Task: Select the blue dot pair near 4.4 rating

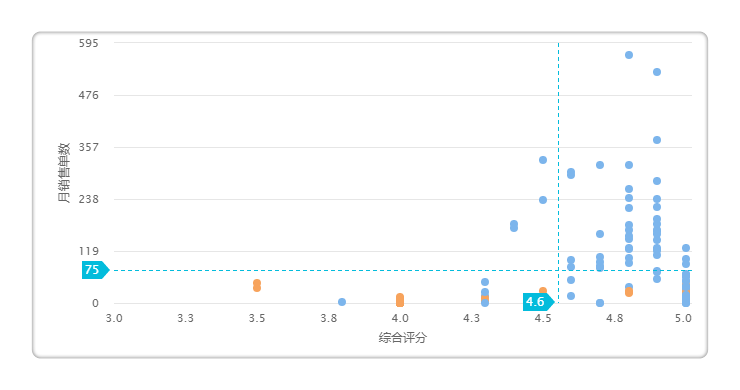Action: point(514,226)
